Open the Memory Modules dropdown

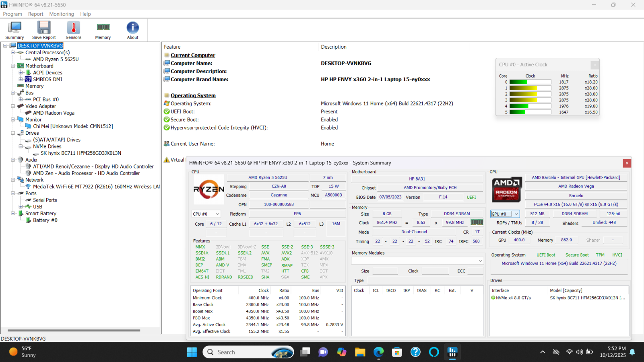pyautogui.click(x=417, y=261)
